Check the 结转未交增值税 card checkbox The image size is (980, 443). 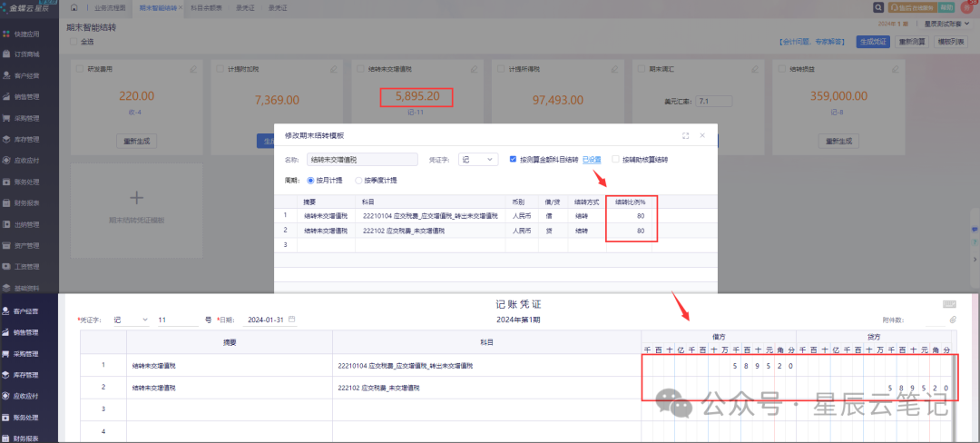pyautogui.click(x=360, y=69)
